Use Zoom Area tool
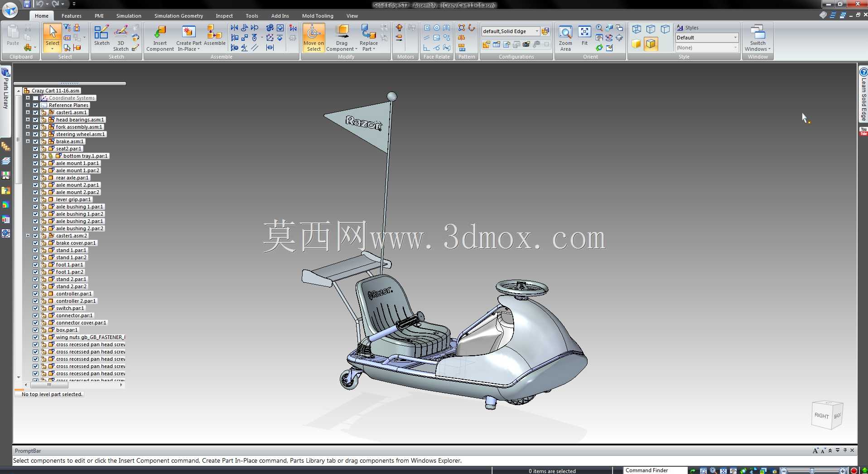The height and width of the screenshot is (474, 868). 565,38
